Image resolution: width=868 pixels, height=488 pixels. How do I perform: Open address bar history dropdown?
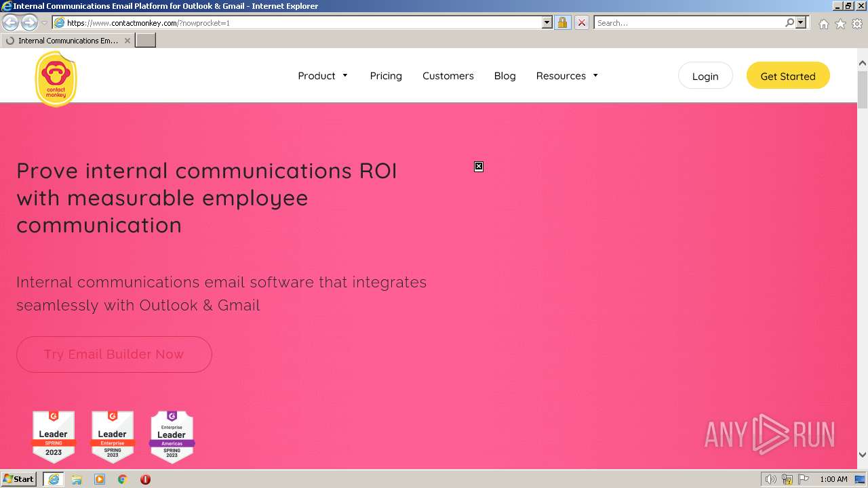pos(547,22)
